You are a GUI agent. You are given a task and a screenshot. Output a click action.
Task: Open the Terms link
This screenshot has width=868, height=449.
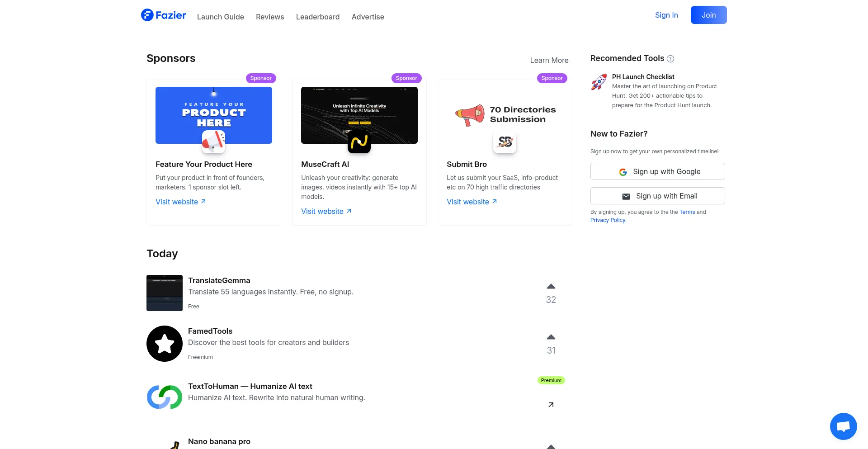[x=687, y=212]
